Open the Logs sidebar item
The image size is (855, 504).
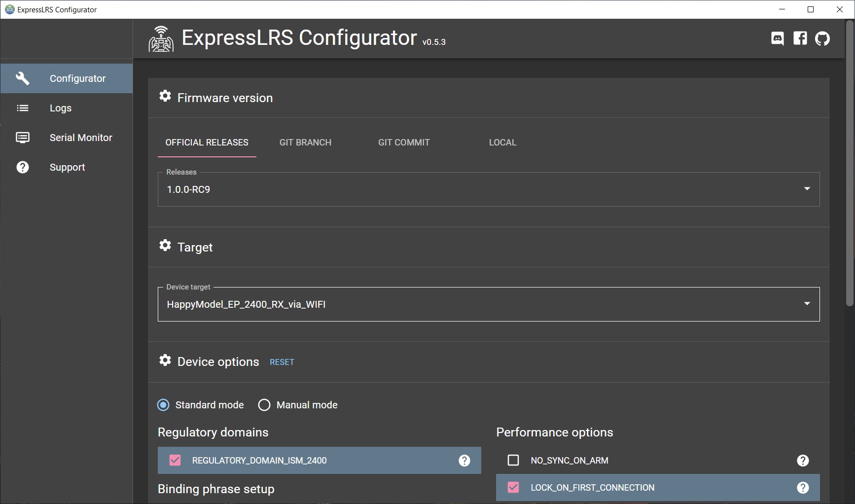[x=67, y=108]
